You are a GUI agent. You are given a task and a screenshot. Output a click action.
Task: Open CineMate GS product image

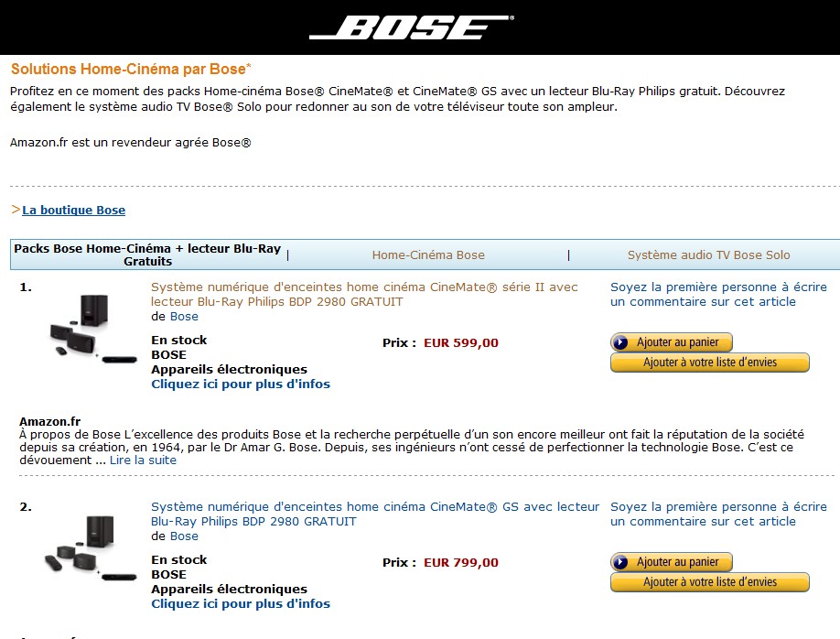[x=91, y=547]
